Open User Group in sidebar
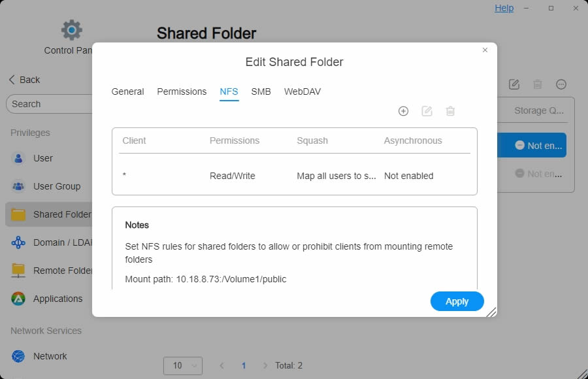The width and height of the screenshot is (588, 379). [x=56, y=186]
